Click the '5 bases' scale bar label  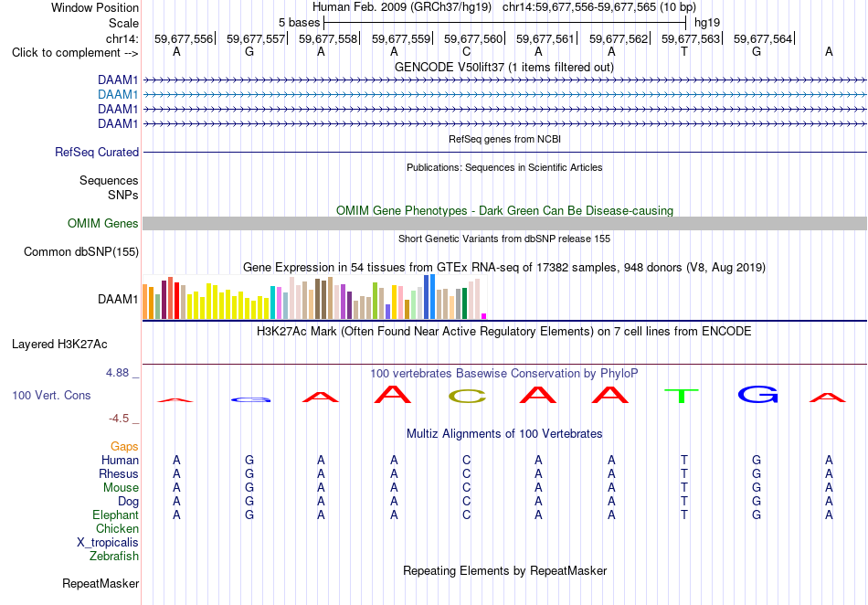coord(299,23)
